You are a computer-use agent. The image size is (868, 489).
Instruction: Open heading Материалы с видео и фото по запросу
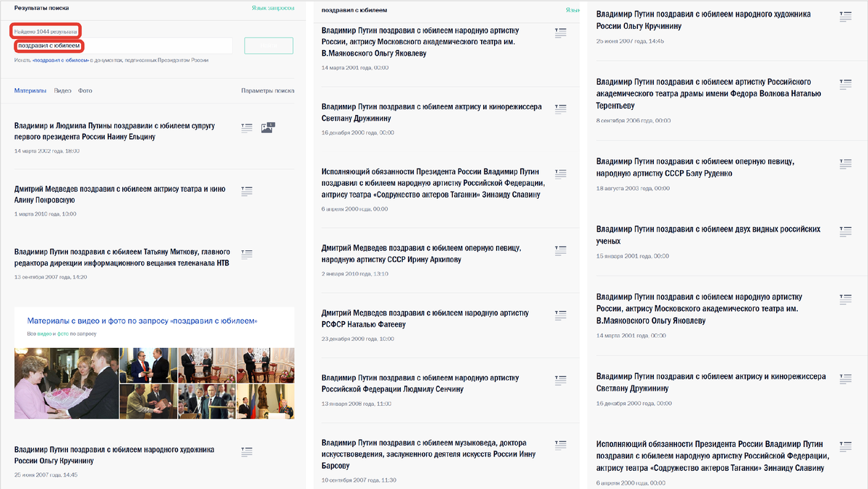point(142,320)
